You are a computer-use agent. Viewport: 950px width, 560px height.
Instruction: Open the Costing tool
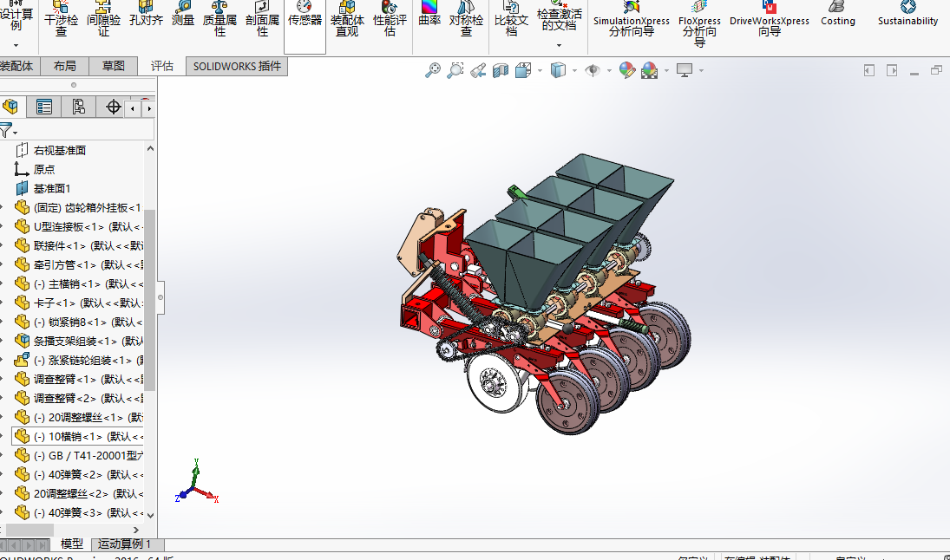pos(838,15)
